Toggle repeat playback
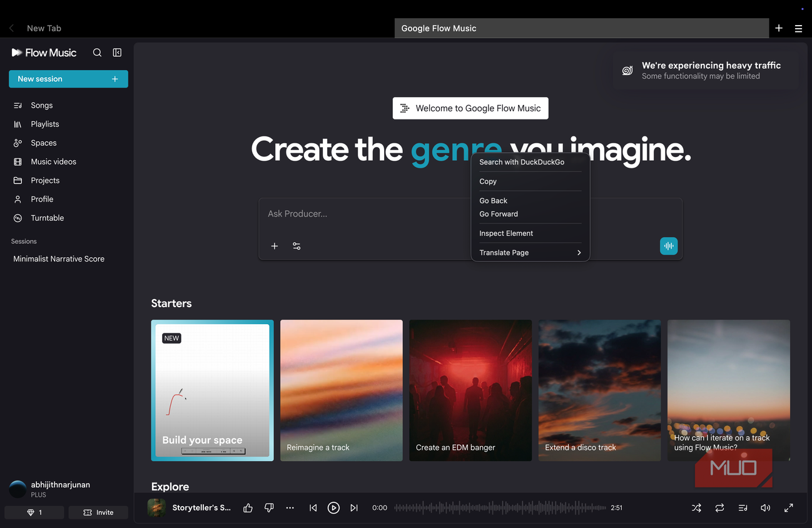 719,508
